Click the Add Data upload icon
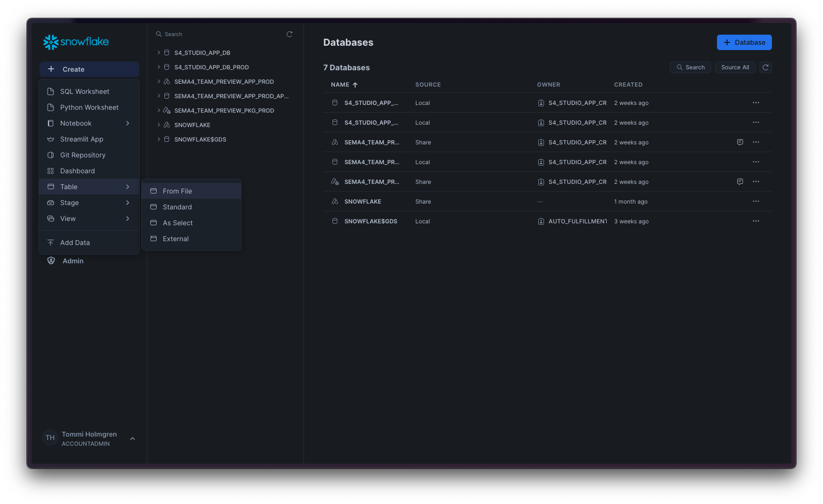 (x=51, y=243)
